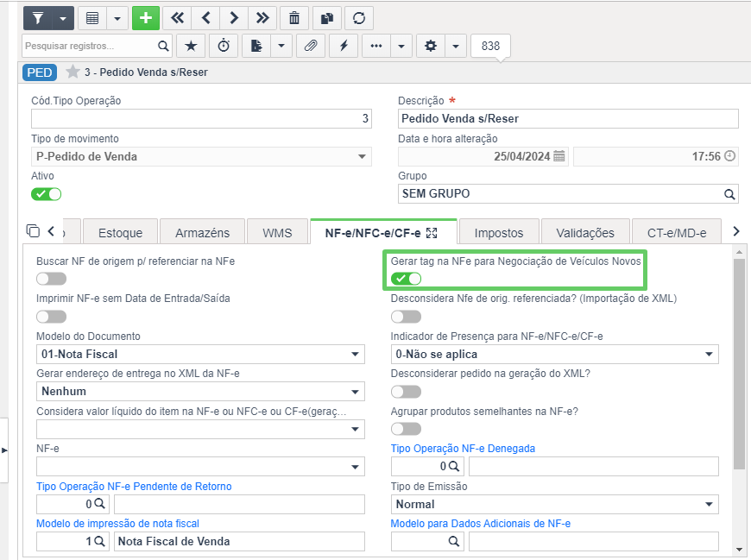Open Tipo Operação NF-e Denegada link
Screen dimensions: 751x560
tap(463, 449)
